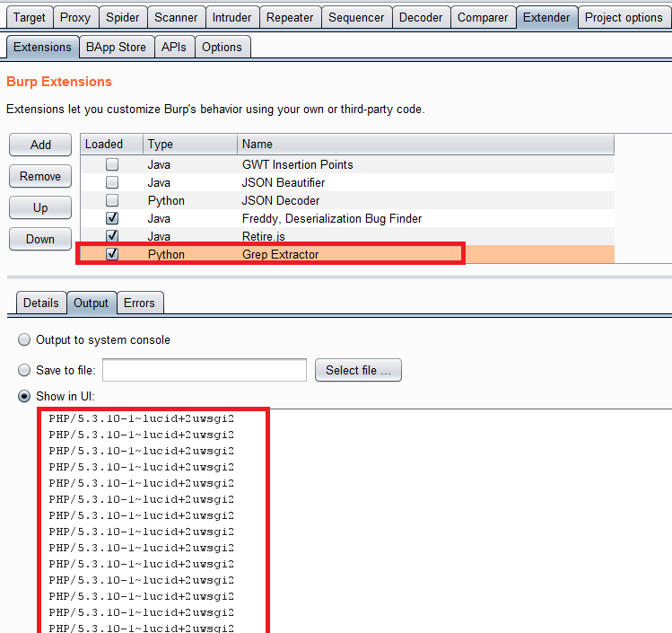This screenshot has height=633, width=672.
Task: Open the Errors tab
Action: point(139,303)
